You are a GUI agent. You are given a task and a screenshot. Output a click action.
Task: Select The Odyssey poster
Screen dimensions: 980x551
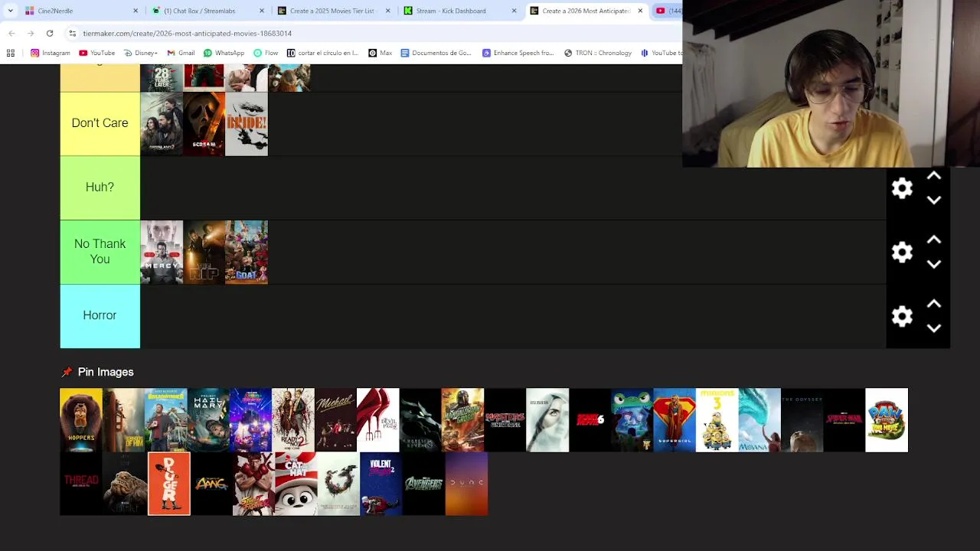click(x=802, y=420)
